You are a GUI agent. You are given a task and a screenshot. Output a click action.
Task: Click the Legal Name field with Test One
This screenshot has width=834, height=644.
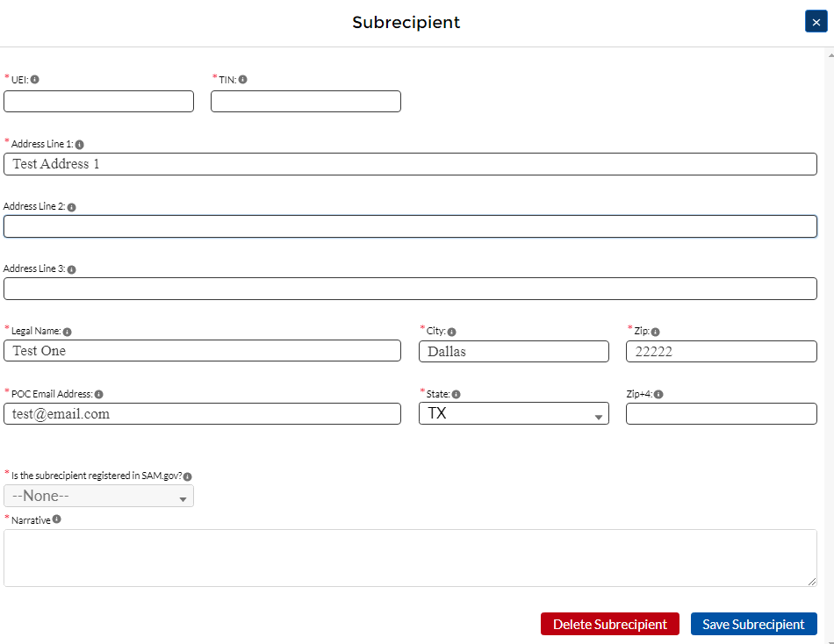202,351
